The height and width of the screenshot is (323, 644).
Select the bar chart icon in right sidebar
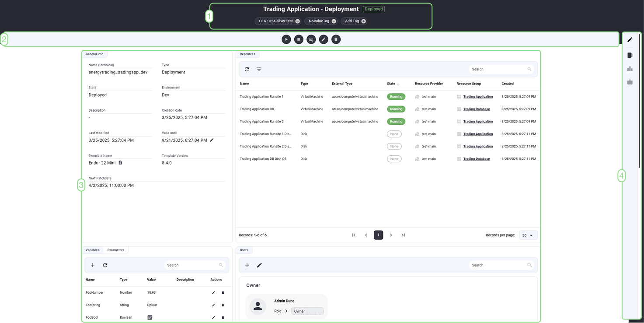(x=630, y=68)
